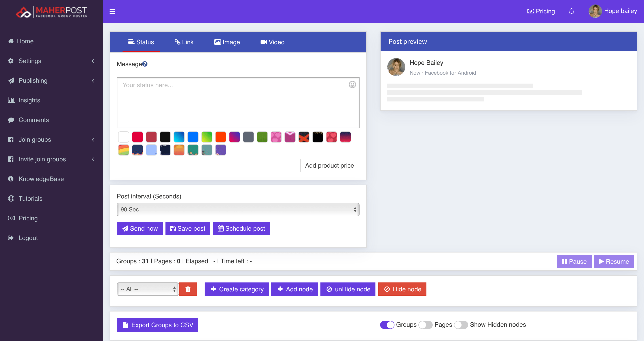This screenshot has height=341, width=644.
Task: Toggle Show Hidden nodes switch
Action: pos(461,325)
